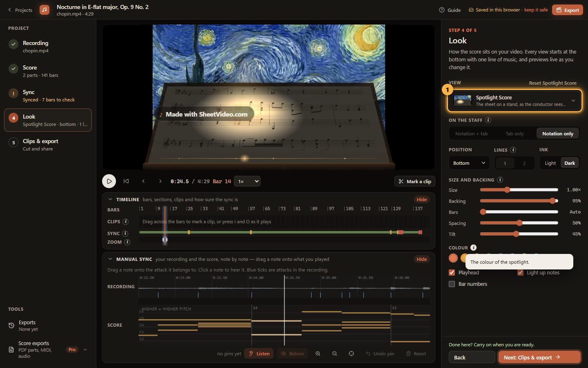Open the Sync step with bars to check

pyautogui.click(x=48, y=96)
